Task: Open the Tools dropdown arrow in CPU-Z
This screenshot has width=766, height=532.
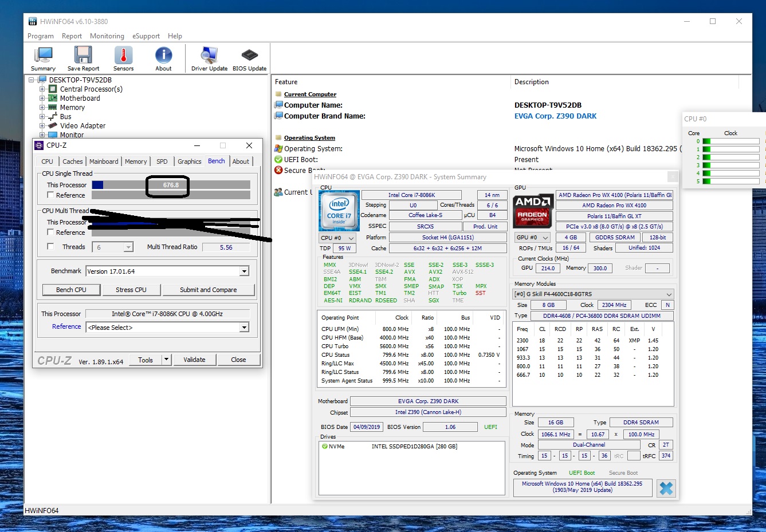Action: (x=166, y=360)
